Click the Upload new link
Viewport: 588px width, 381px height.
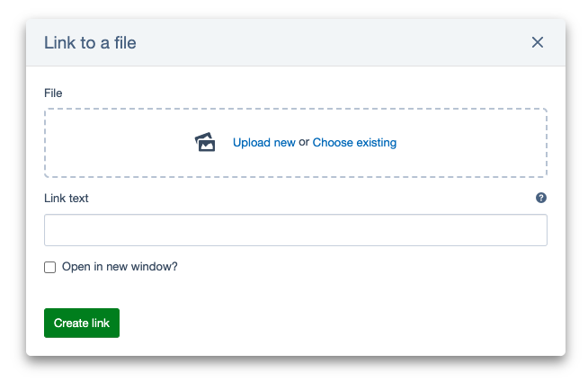point(263,142)
